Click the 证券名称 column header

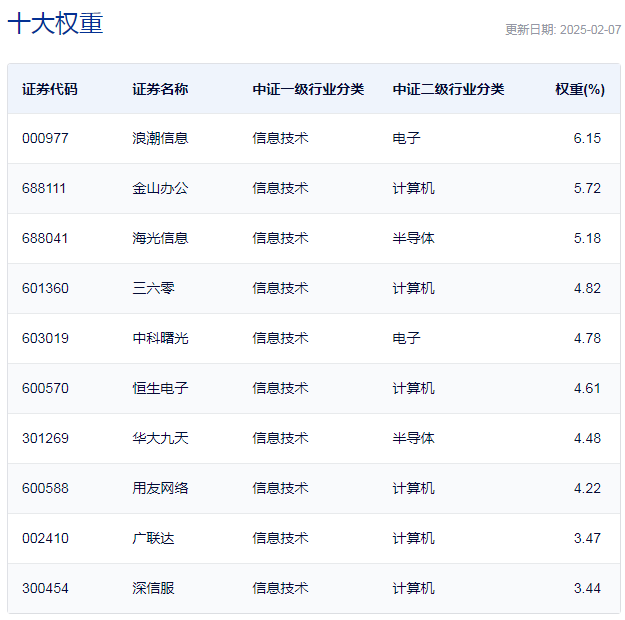[x=160, y=89]
